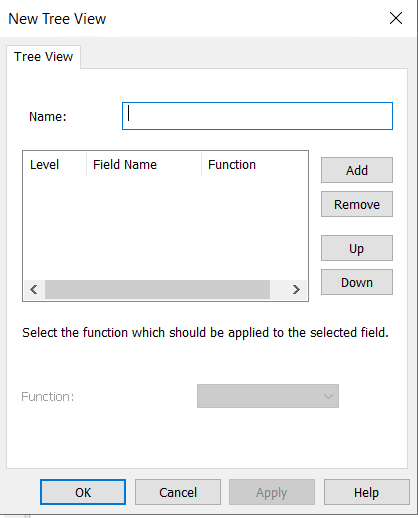Cancel the New Tree View dialog
The width and height of the screenshot is (418, 518).
178,492
